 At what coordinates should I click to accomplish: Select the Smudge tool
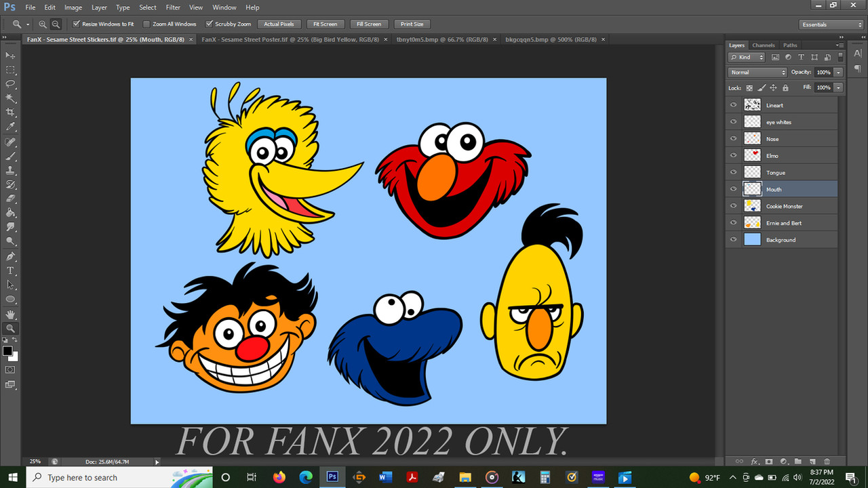point(10,228)
